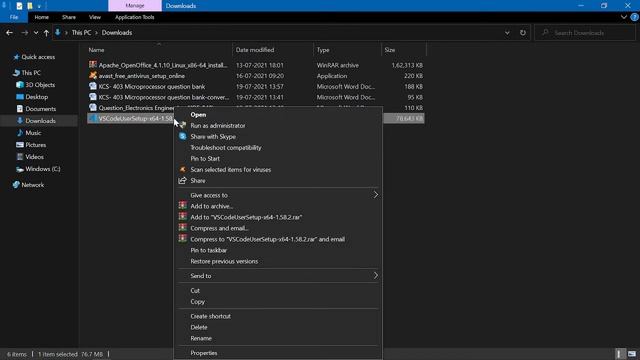Select Quick access in navigation pane
Viewport: 640px width, 360px height.
[x=38, y=57]
